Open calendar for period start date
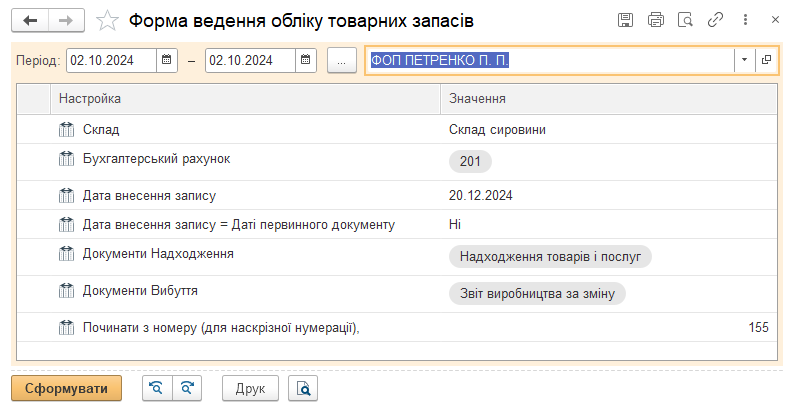 167,60
